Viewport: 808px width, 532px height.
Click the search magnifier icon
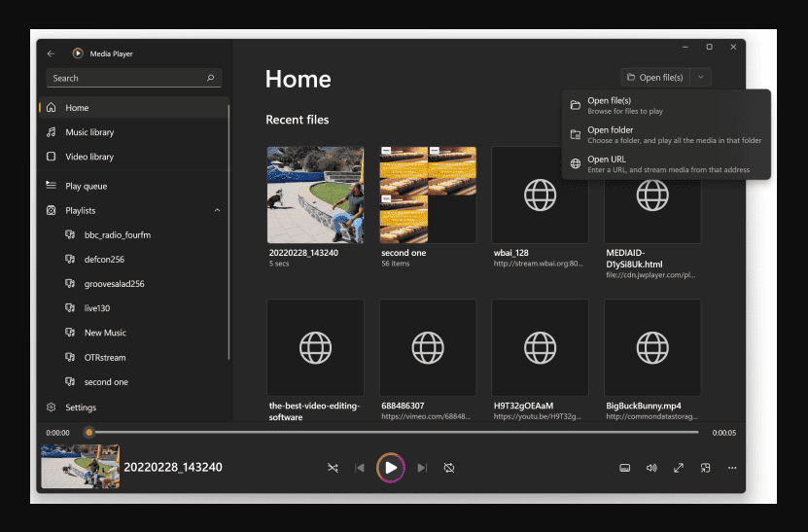click(210, 78)
